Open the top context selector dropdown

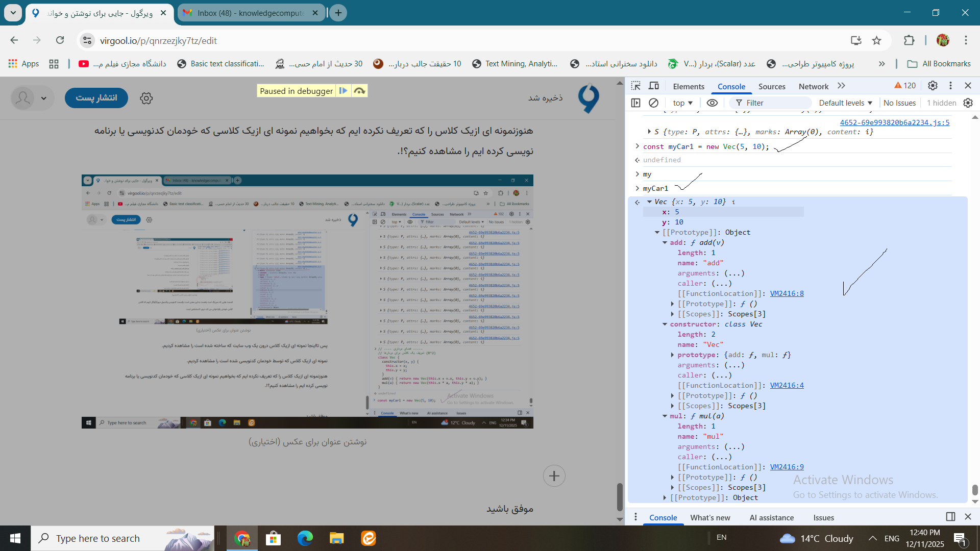[x=682, y=103]
